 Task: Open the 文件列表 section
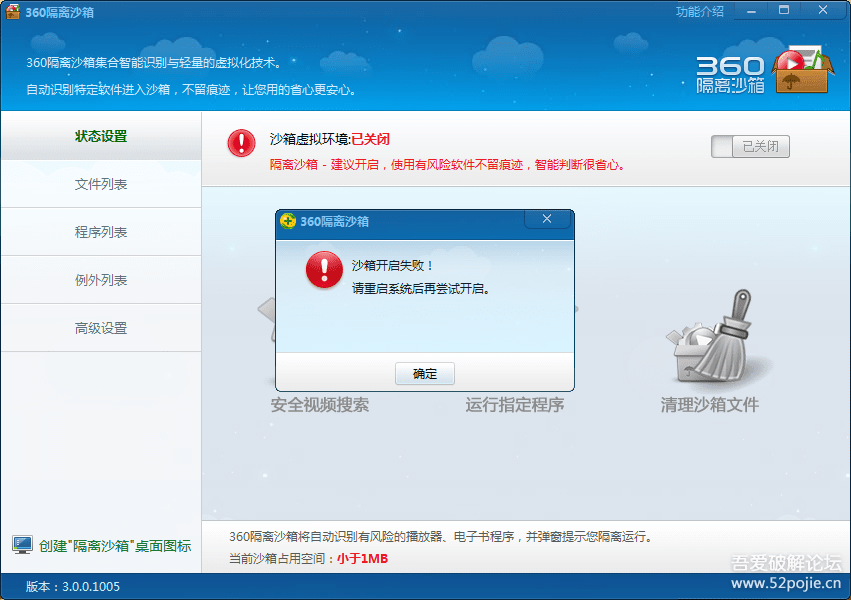click(101, 184)
